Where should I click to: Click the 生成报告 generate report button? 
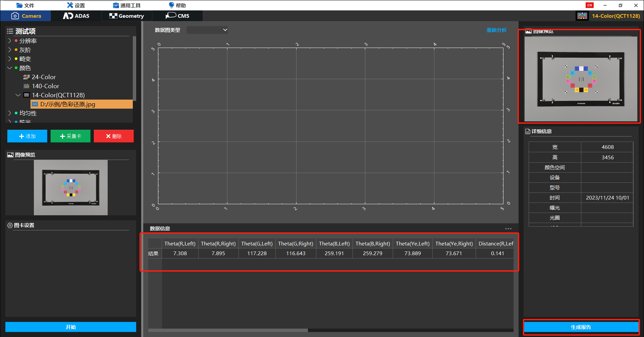coord(581,327)
